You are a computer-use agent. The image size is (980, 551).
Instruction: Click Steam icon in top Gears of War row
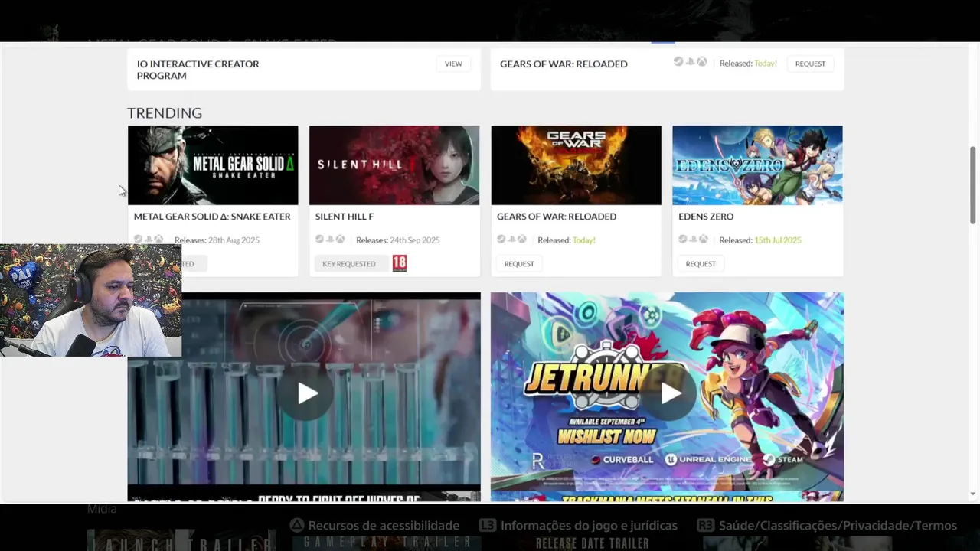pos(678,62)
